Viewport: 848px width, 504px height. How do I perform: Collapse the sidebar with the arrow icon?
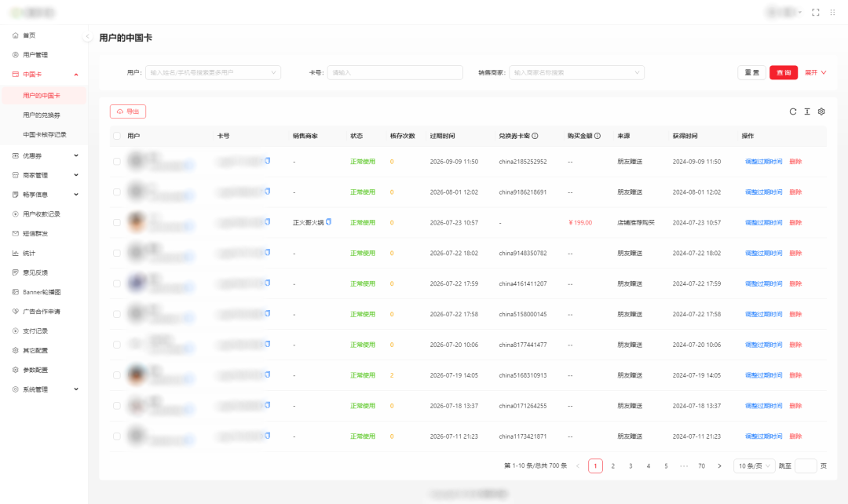pyautogui.click(x=88, y=37)
